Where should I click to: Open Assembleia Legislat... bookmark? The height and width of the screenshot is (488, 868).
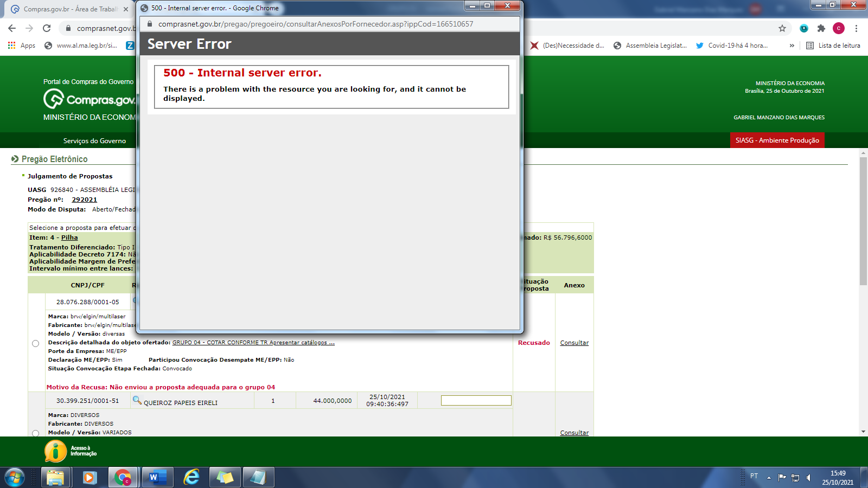(x=650, y=46)
